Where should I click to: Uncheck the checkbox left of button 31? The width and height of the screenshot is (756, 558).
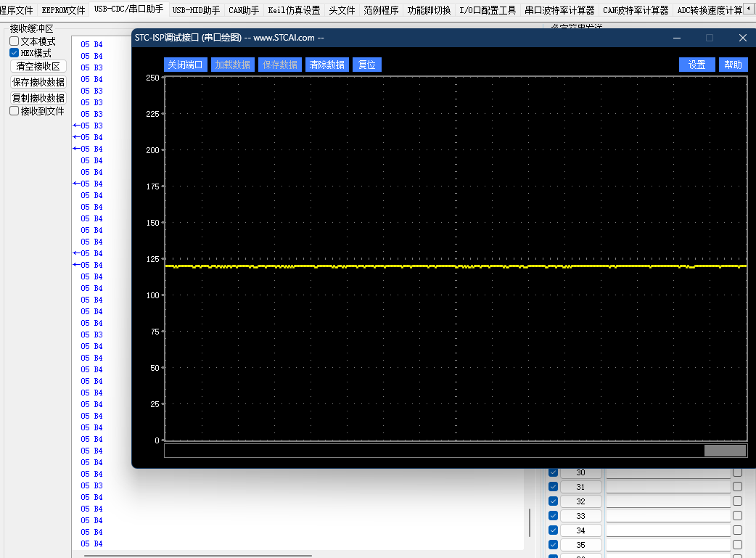(553, 487)
